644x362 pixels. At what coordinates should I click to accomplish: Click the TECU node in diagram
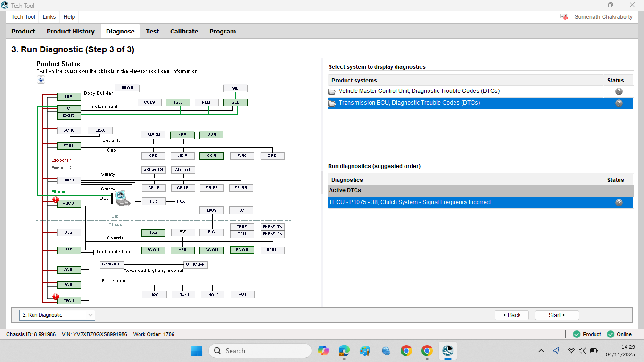[69, 301]
